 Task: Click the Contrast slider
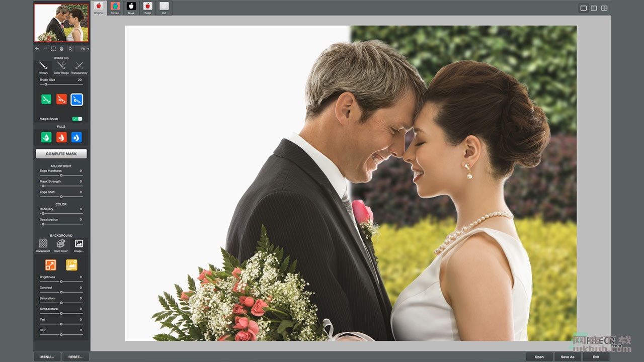click(x=61, y=292)
